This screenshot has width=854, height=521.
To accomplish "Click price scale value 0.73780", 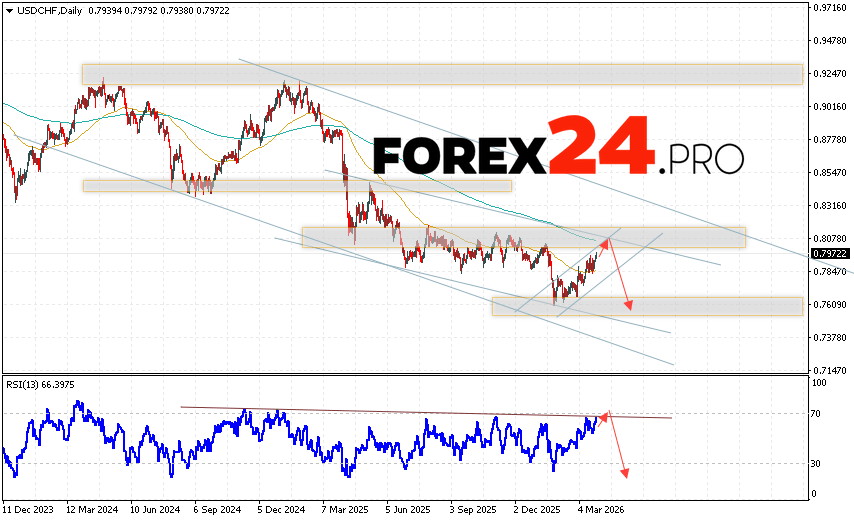I will [x=830, y=338].
